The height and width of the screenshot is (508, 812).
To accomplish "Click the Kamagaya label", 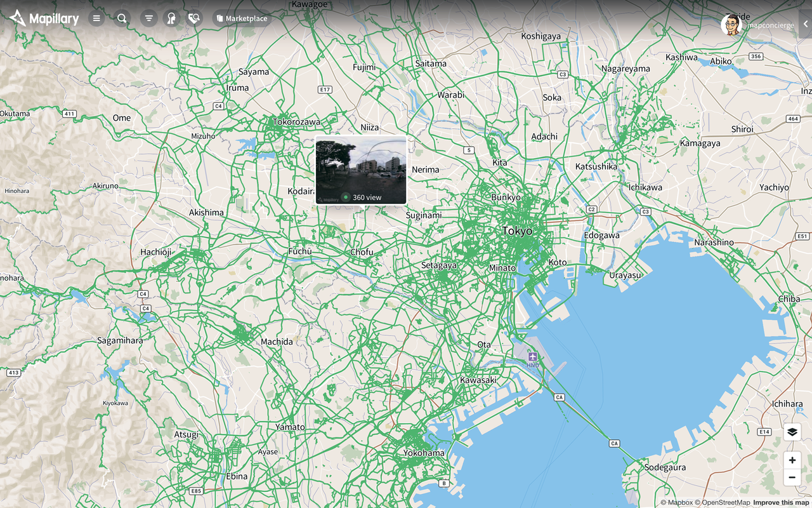I will (700, 144).
